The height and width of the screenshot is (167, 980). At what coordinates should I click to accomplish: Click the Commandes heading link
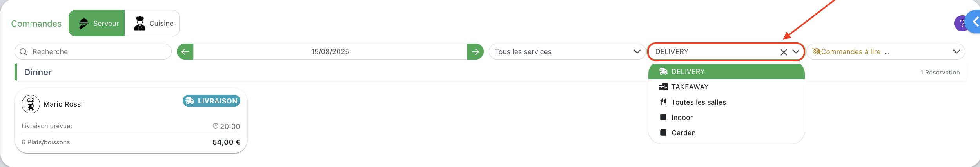(36, 24)
